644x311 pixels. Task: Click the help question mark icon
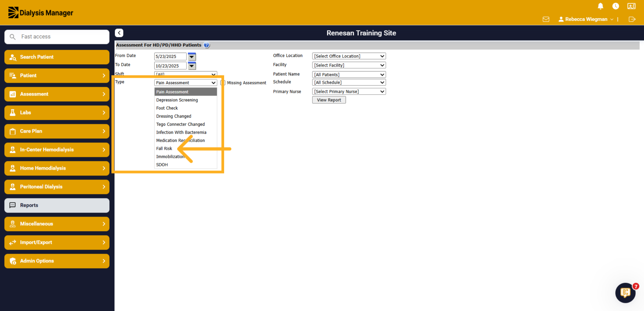click(x=207, y=45)
